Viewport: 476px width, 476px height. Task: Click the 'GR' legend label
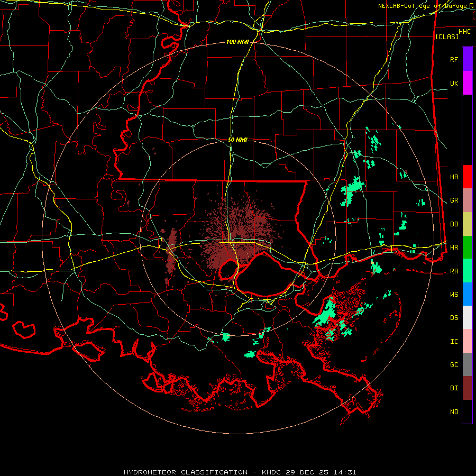click(x=454, y=200)
